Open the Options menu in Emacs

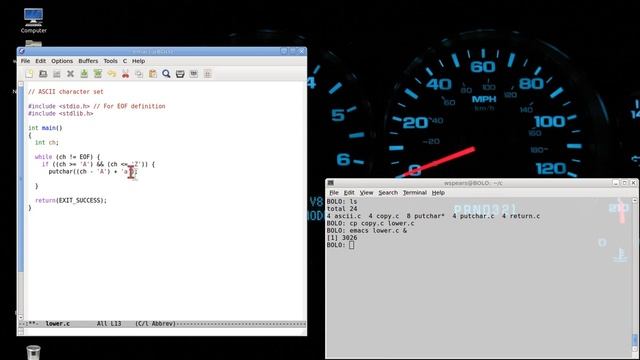[62, 61]
